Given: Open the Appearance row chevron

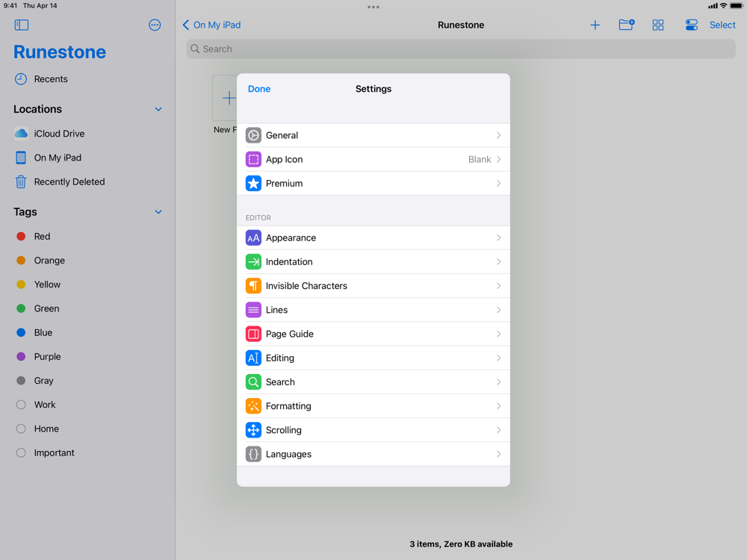Looking at the screenshot, I should click(x=499, y=237).
